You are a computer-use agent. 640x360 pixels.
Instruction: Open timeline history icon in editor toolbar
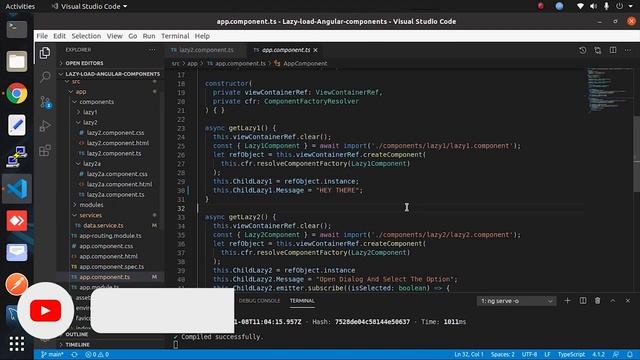coord(582,50)
